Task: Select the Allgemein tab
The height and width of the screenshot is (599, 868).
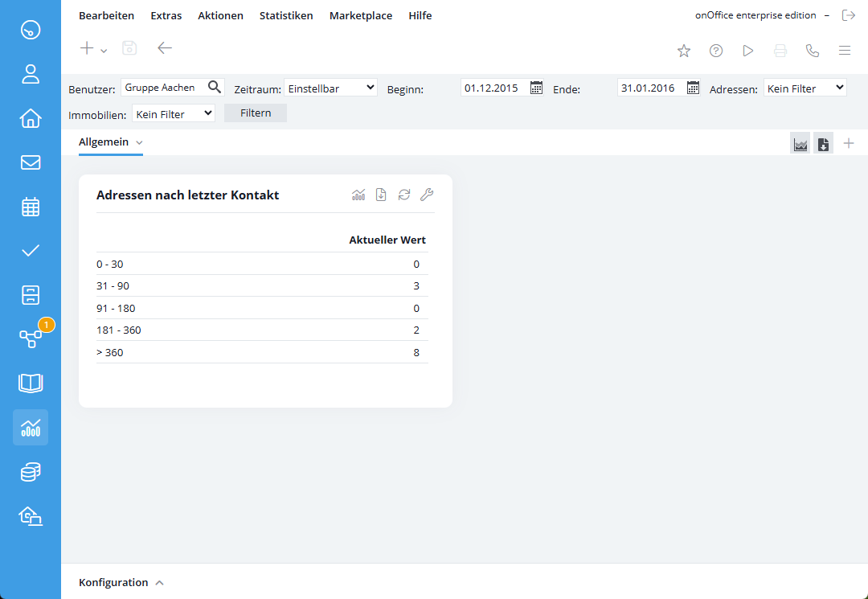Action: click(104, 142)
